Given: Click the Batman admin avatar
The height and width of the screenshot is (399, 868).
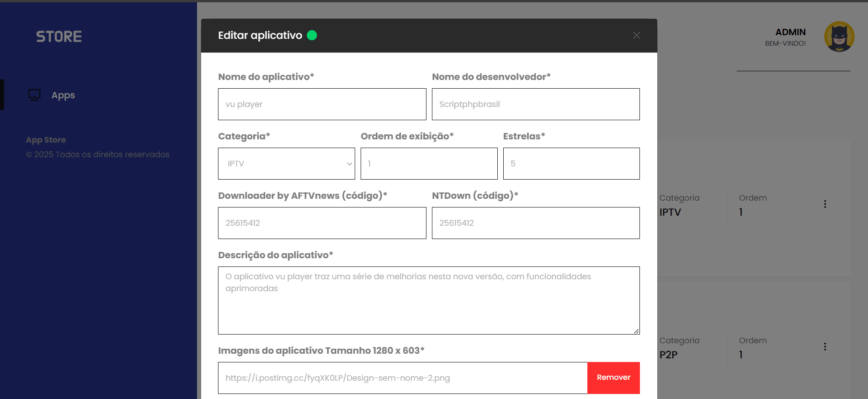Looking at the screenshot, I should [839, 37].
